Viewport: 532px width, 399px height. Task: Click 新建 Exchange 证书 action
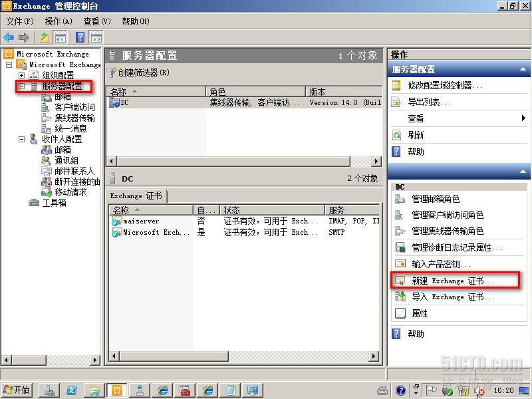tap(453, 281)
